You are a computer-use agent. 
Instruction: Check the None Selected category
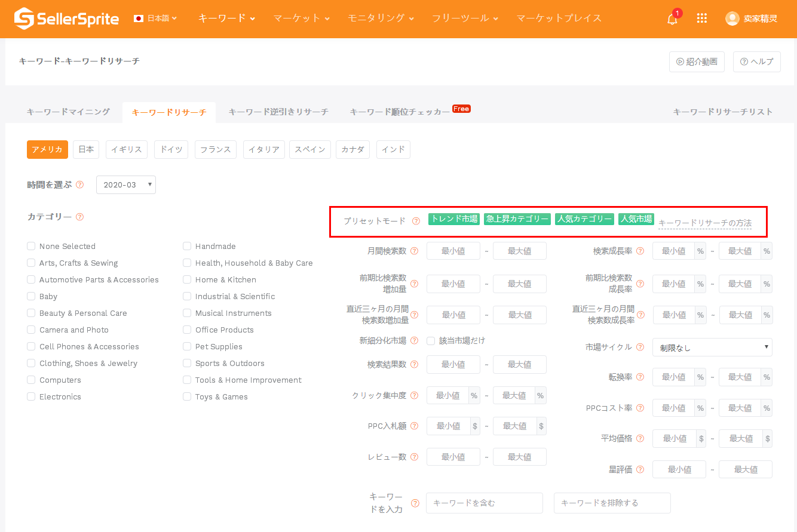pos(31,246)
